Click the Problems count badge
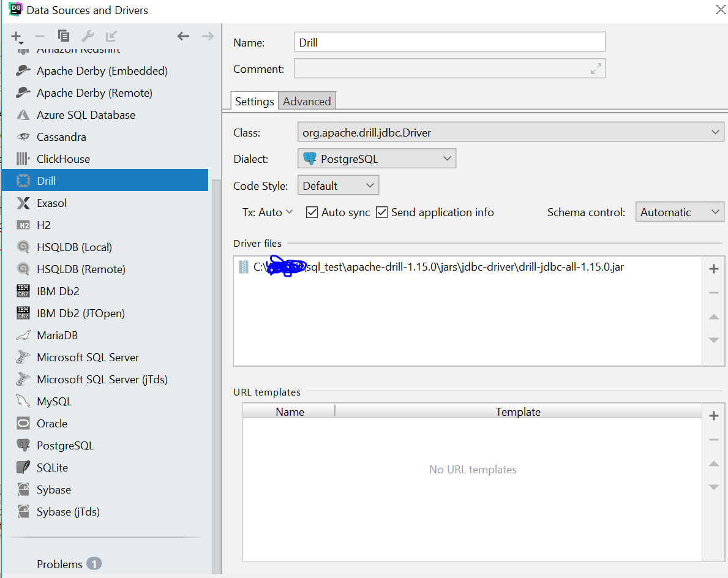This screenshot has width=728, height=578. point(94,563)
